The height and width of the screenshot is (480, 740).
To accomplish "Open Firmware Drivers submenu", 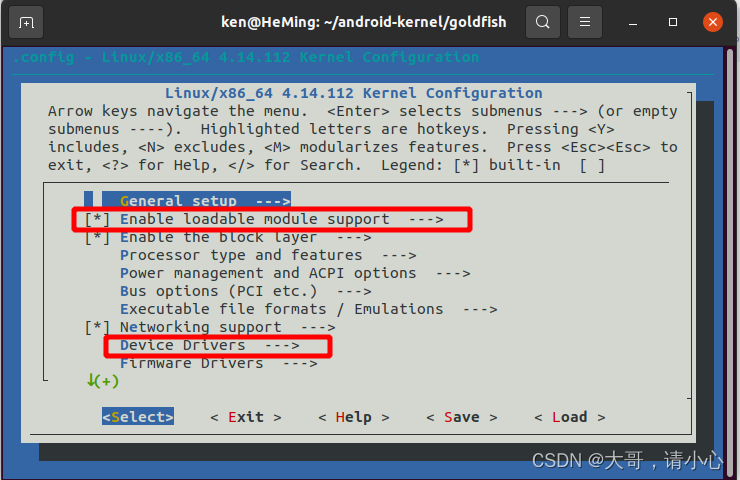I will click(x=219, y=363).
